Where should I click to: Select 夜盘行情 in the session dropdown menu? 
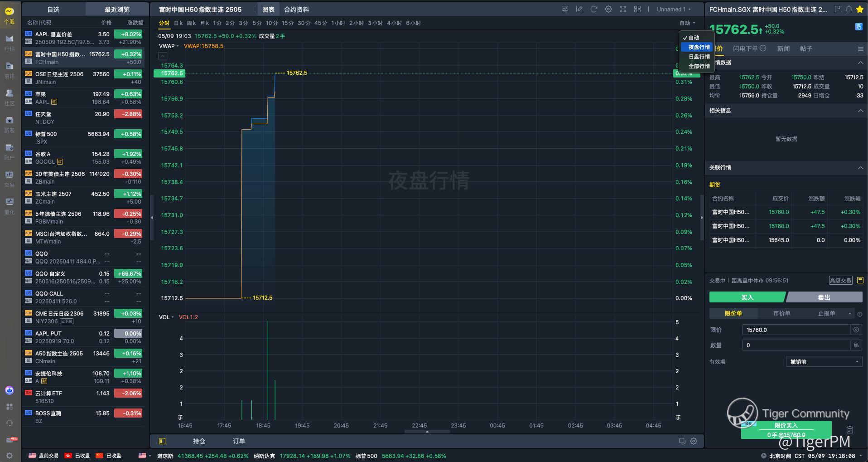click(697, 47)
